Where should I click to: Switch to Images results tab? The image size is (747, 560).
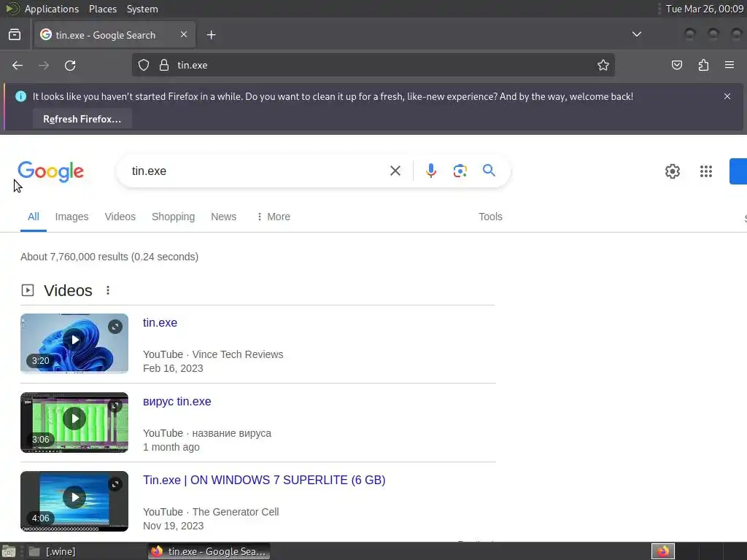72,217
